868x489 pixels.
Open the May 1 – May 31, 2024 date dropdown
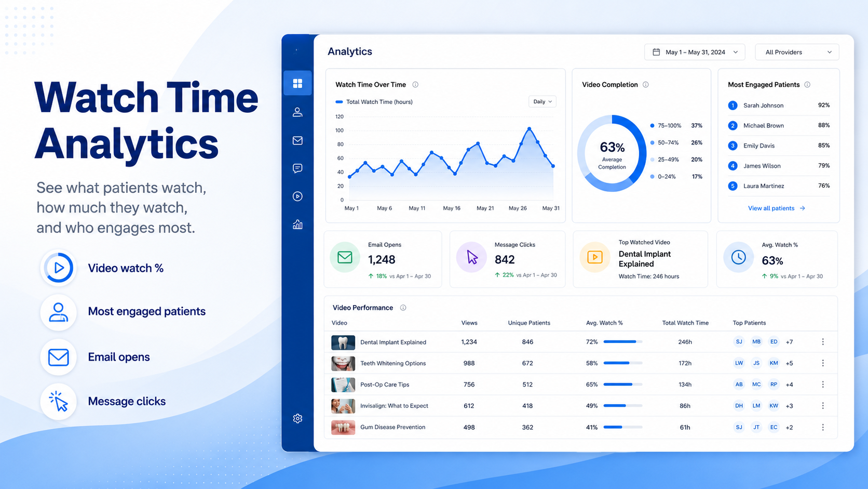pos(695,52)
